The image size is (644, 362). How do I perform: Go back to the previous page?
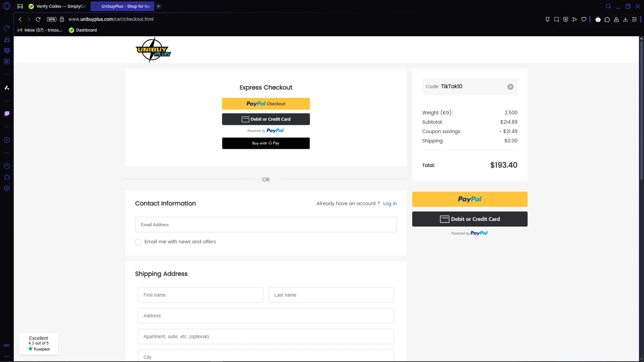point(20,19)
